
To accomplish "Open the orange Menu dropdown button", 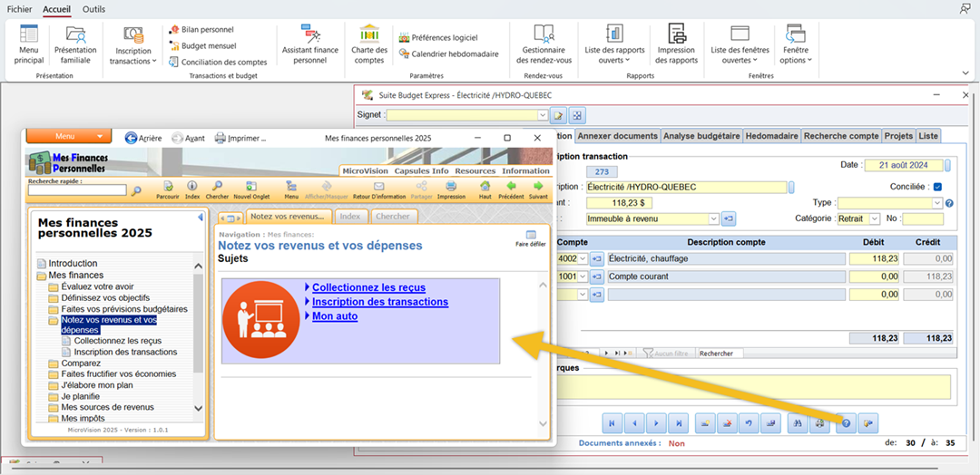I will (69, 136).
